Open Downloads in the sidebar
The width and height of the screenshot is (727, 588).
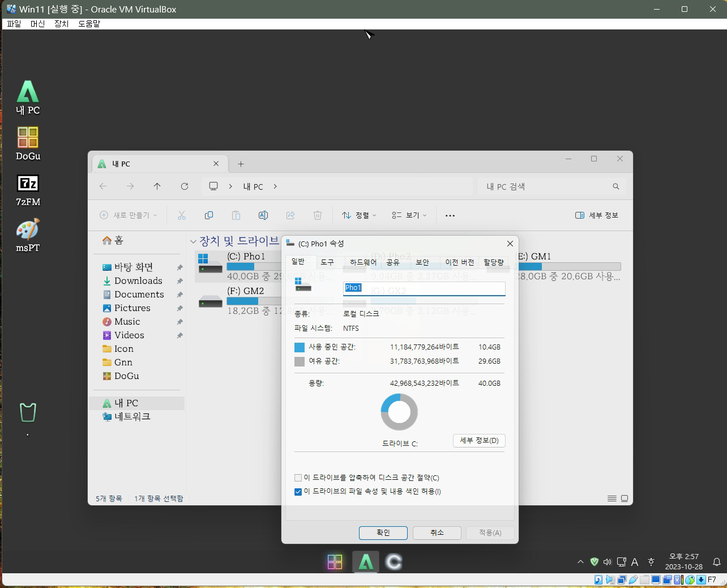[x=138, y=281]
